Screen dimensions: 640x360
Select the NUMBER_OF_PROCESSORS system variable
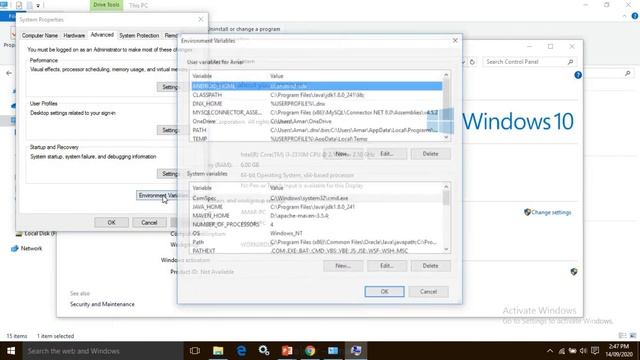point(317,224)
